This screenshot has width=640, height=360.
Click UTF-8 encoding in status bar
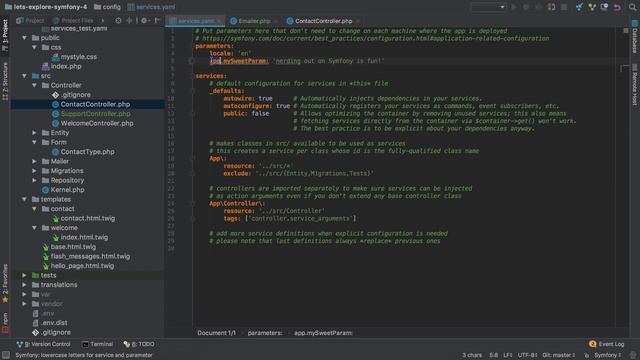(527, 355)
